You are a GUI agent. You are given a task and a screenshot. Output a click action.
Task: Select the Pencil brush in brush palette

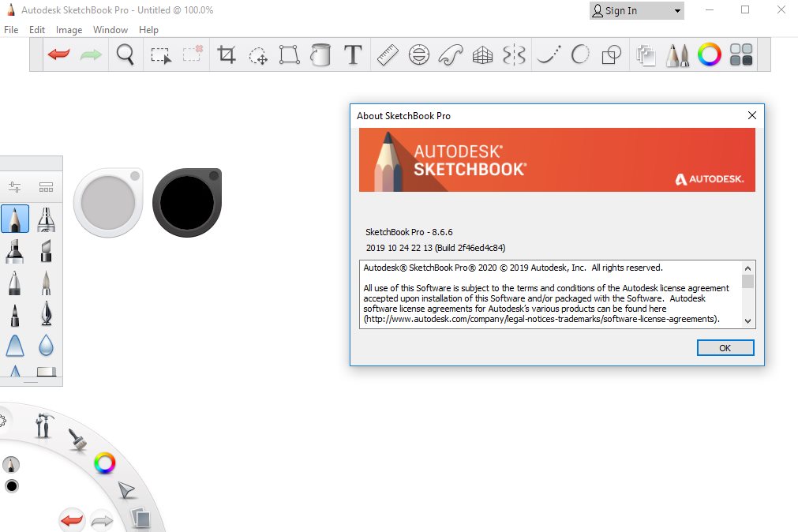pyautogui.click(x=15, y=219)
